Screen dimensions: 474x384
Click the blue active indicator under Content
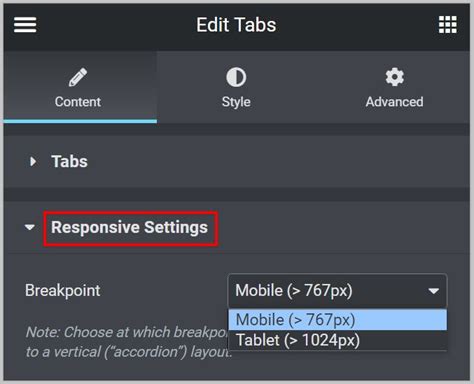pos(80,121)
